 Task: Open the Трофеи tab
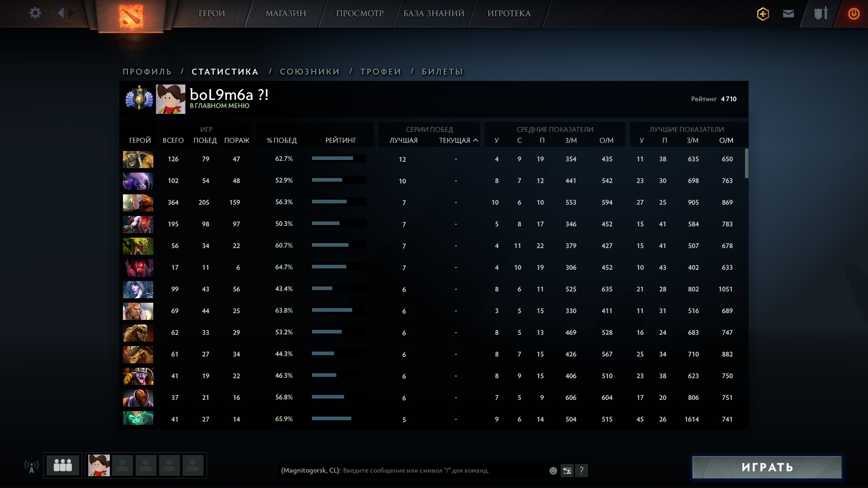381,72
